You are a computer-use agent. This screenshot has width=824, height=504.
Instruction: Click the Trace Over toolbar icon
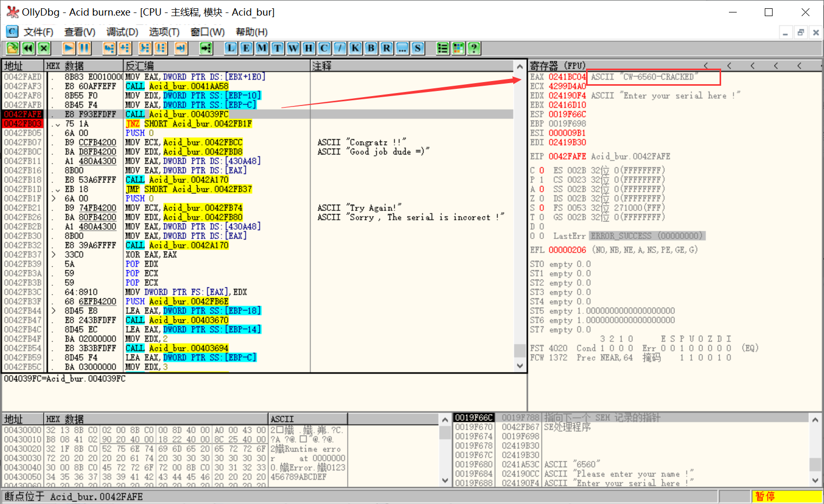160,48
